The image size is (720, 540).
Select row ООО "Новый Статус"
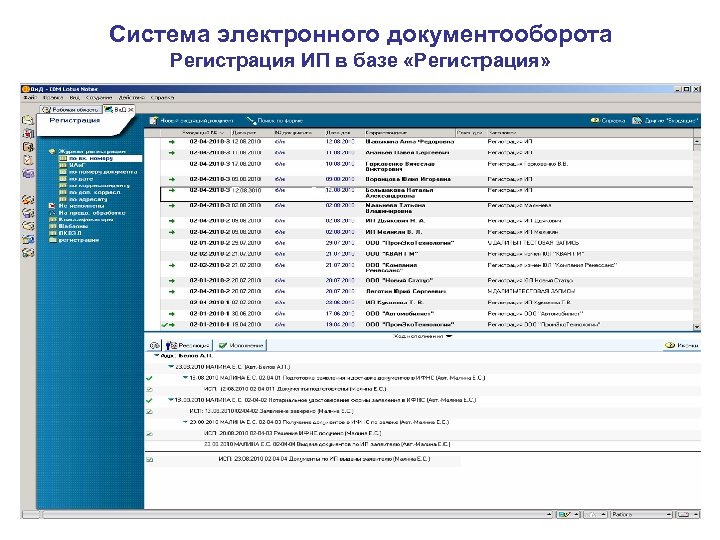click(426, 280)
